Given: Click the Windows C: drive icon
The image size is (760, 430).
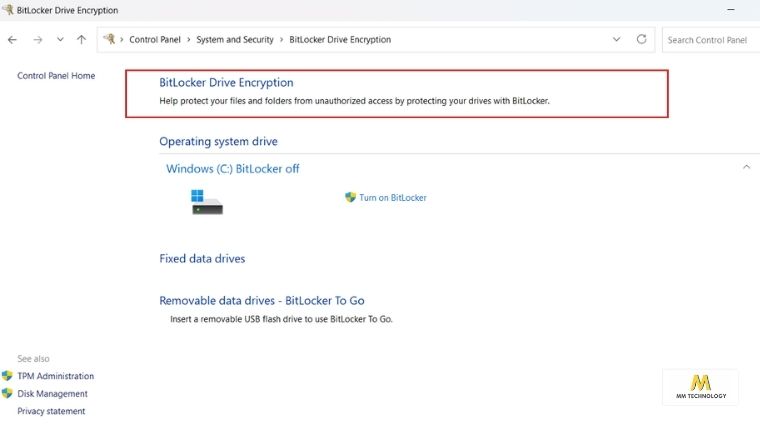Looking at the screenshot, I should coord(207,202).
